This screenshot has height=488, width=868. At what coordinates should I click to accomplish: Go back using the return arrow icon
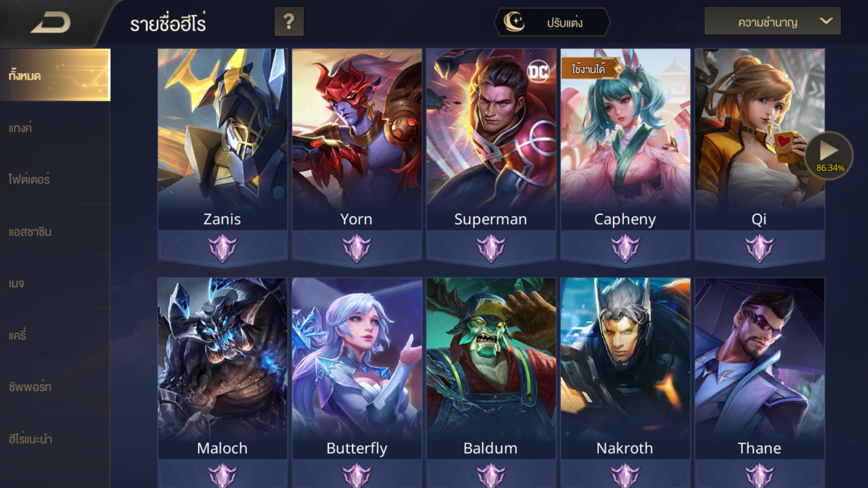(50, 23)
